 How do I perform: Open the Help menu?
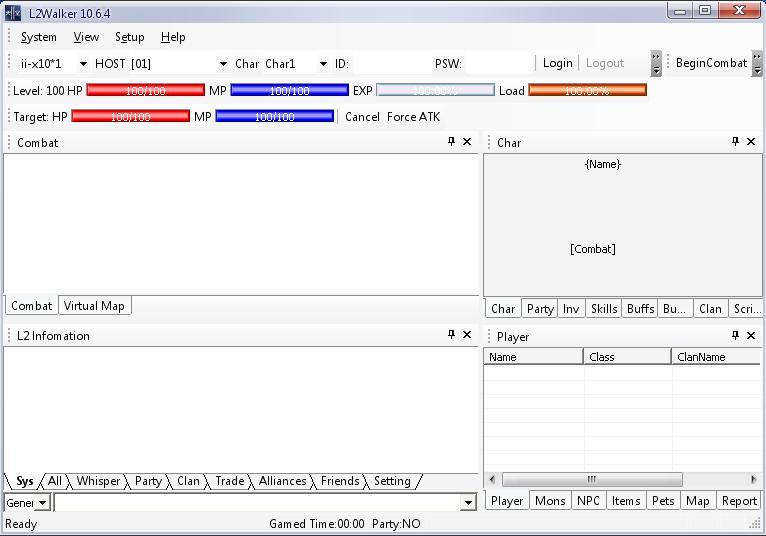pyautogui.click(x=173, y=37)
